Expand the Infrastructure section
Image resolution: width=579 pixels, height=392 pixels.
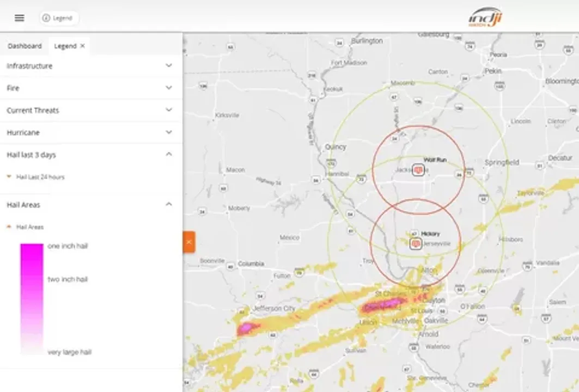tap(169, 65)
